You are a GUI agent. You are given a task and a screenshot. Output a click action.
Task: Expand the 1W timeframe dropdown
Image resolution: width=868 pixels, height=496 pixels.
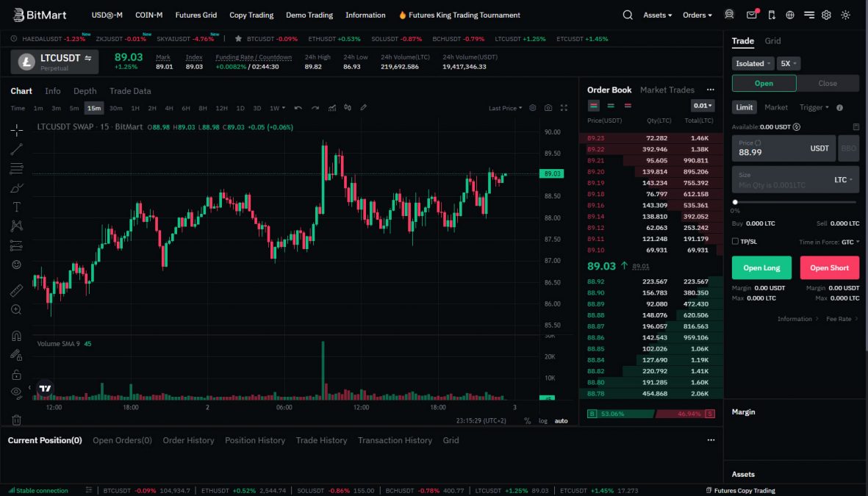click(x=277, y=108)
